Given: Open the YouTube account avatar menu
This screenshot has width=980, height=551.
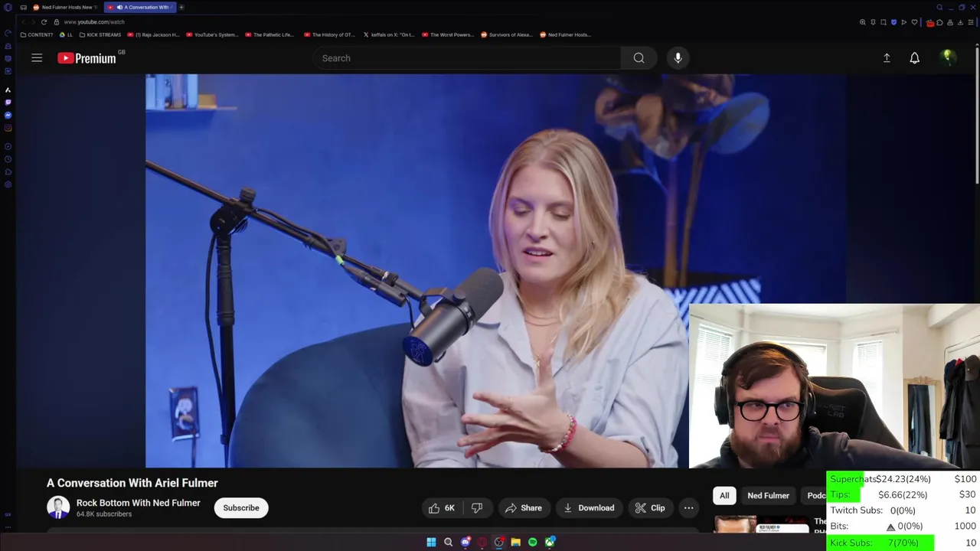Looking at the screenshot, I should [x=947, y=57].
